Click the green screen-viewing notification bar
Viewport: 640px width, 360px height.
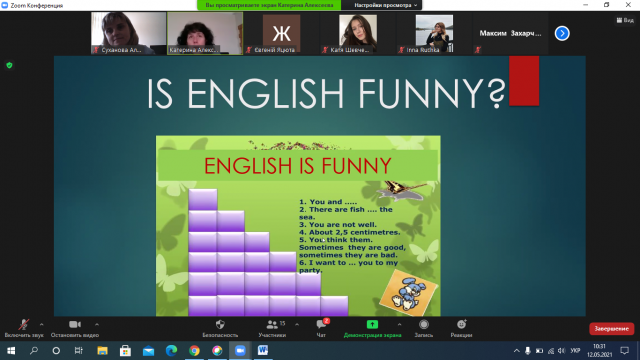pos(269,5)
